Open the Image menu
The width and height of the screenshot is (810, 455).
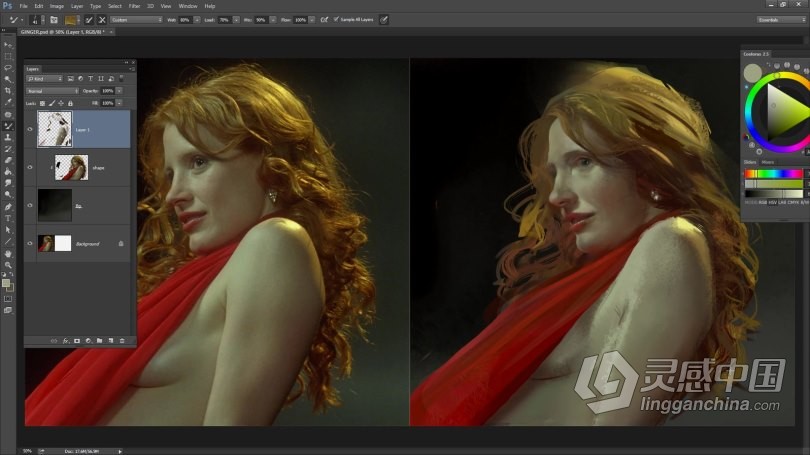[x=57, y=6]
